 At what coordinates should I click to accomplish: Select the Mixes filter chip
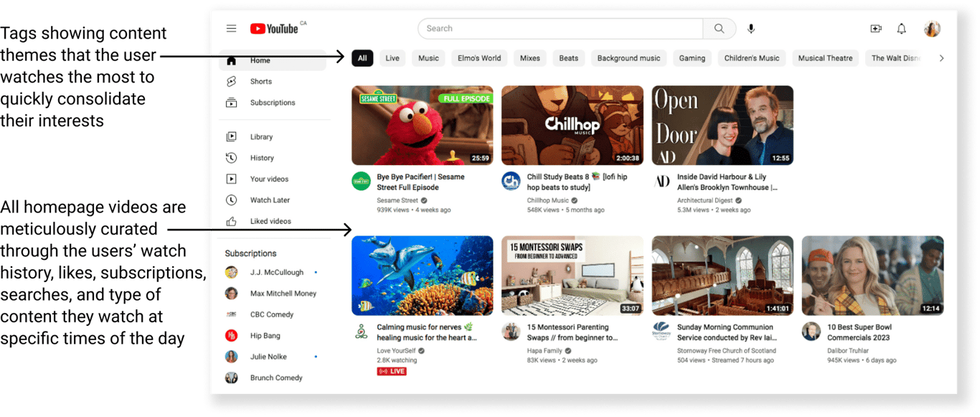(530, 58)
